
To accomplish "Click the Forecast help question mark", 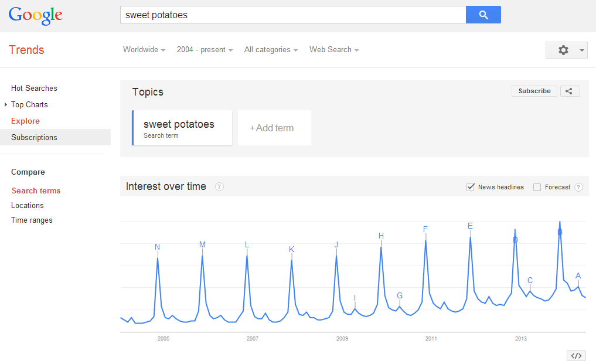I will (x=578, y=187).
